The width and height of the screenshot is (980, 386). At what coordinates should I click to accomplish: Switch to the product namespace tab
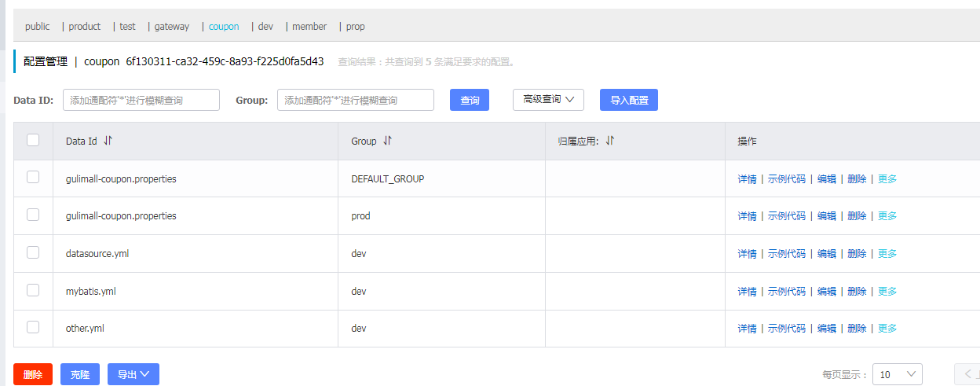tap(85, 26)
